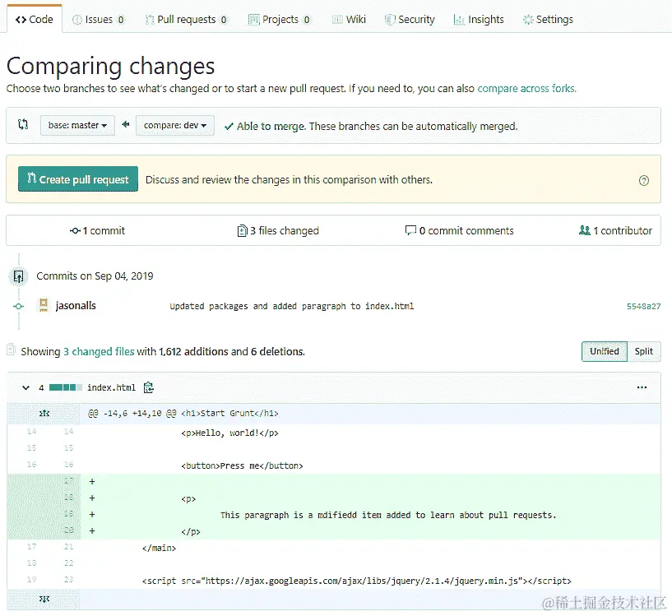
Task: Click the diffstat bar beside index.html
Action: click(x=65, y=387)
